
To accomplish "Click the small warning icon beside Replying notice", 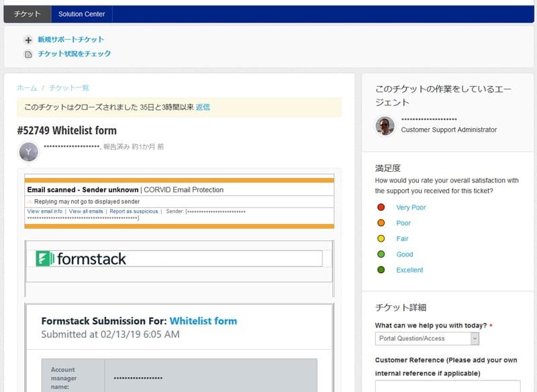I will click(x=30, y=201).
